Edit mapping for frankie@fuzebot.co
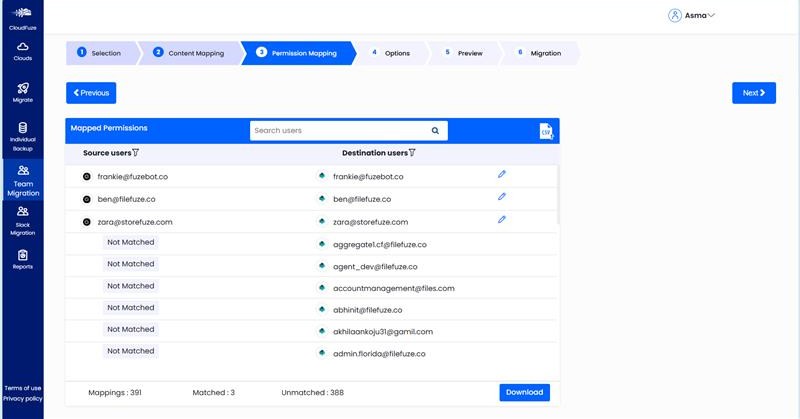Screen dimensions: 800x419 tap(502, 174)
